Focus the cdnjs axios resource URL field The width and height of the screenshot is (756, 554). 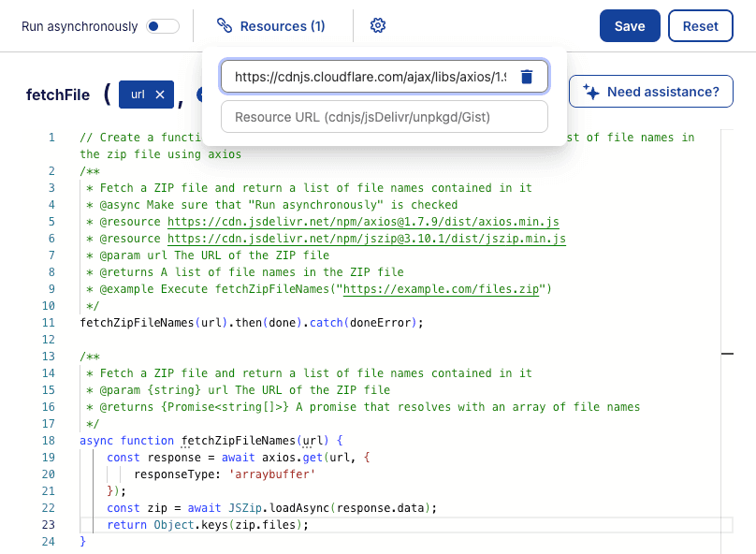(x=370, y=77)
